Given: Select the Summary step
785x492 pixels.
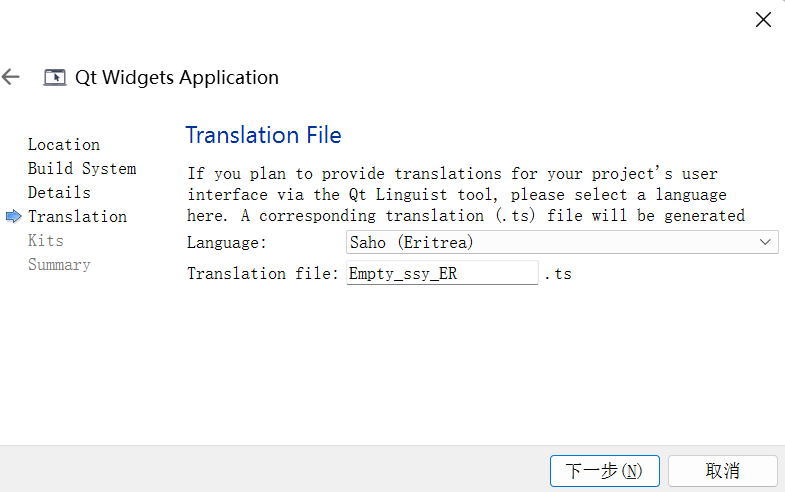Looking at the screenshot, I should pos(59,265).
